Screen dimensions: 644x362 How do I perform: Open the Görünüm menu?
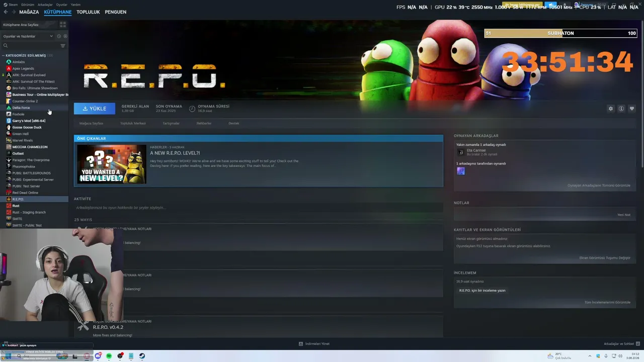click(28, 5)
